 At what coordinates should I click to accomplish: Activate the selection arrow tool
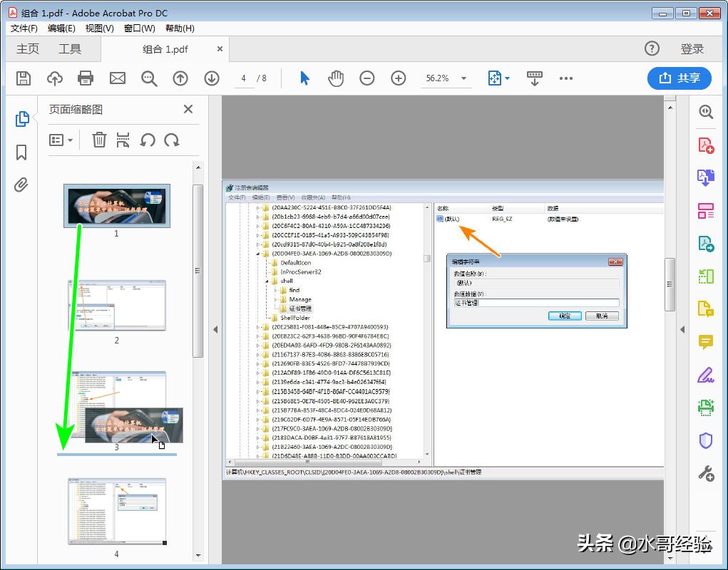coord(304,78)
